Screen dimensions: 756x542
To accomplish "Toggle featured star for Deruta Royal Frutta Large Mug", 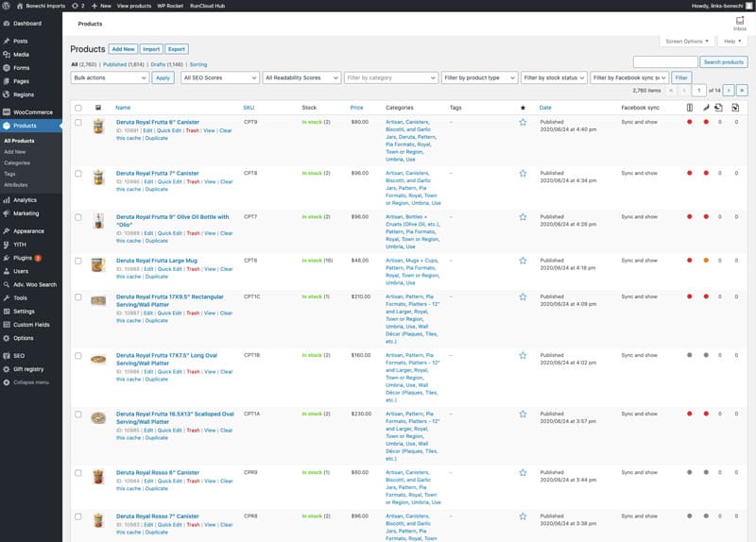I will pos(523,260).
